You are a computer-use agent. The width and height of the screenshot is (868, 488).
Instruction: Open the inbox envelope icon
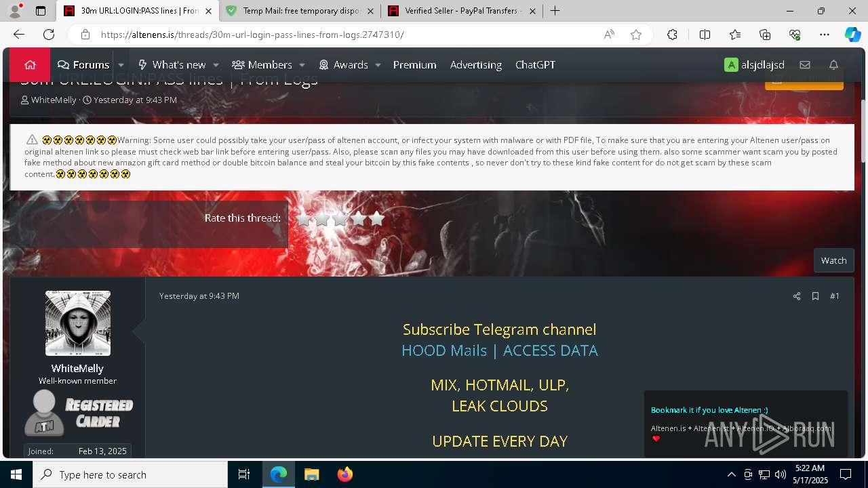pyautogui.click(x=805, y=64)
